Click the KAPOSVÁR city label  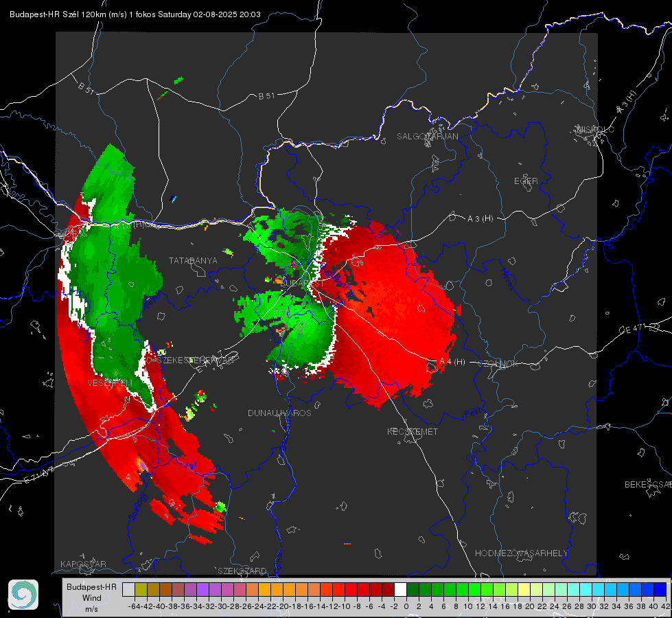pos(83,564)
